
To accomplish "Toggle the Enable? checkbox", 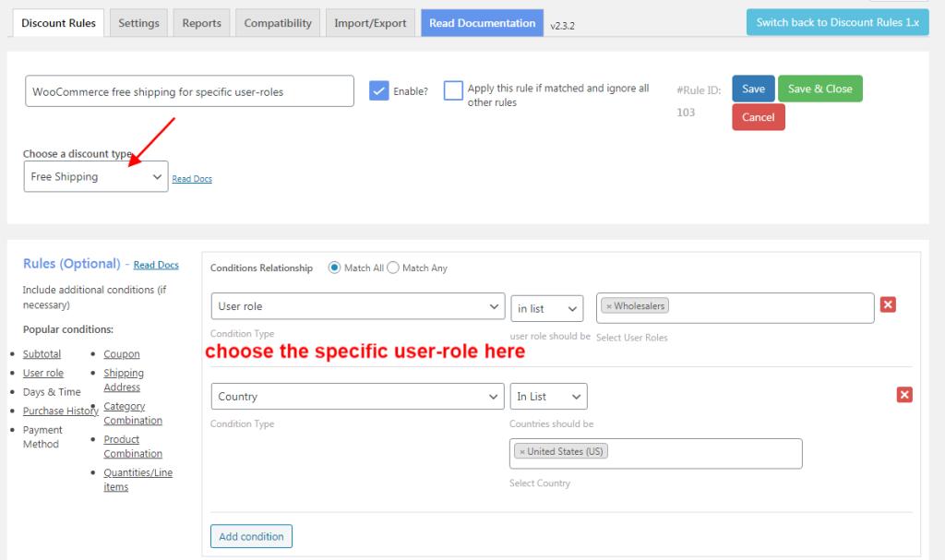I will click(x=378, y=91).
